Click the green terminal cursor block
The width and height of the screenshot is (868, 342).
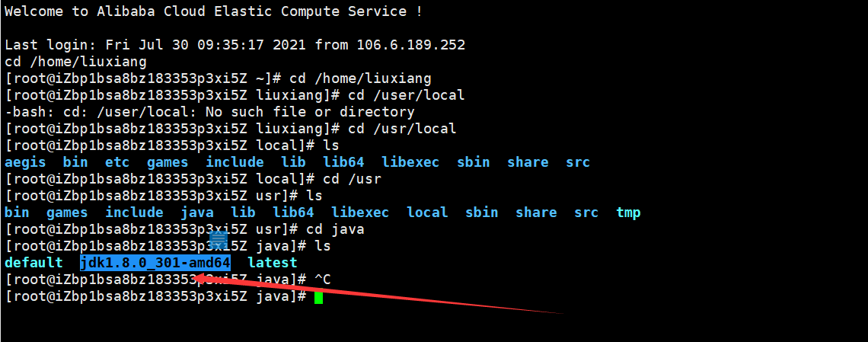(318, 297)
